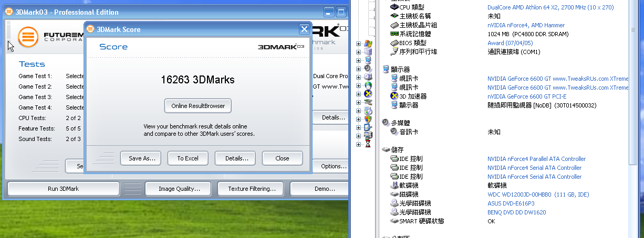Click the security shield icon in tree
This screenshot has width=644, height=238.
click(x=368, y=118)
